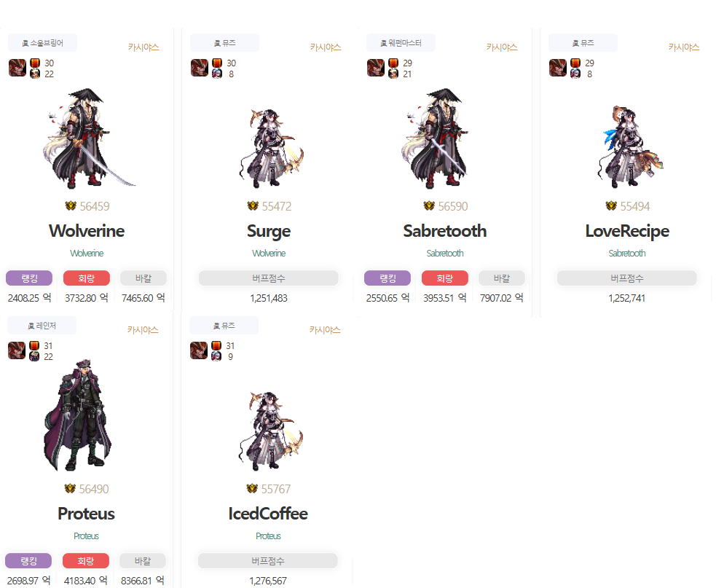Select the red 회랑 tab under Sabretooth
Viewport: 716px width, 588px height.
pos(445,278)
